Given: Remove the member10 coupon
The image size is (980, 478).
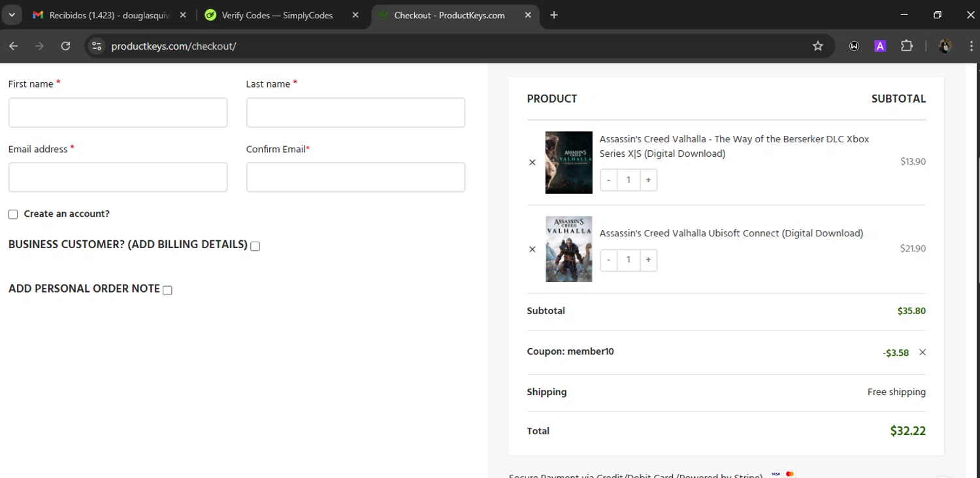Looking at the screenshot, I should [x=923, y=353].
